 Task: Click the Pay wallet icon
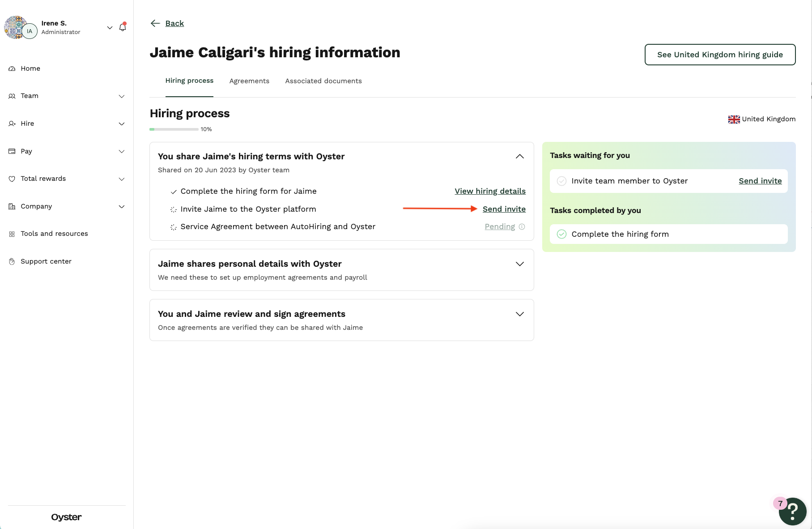(12, 151)
